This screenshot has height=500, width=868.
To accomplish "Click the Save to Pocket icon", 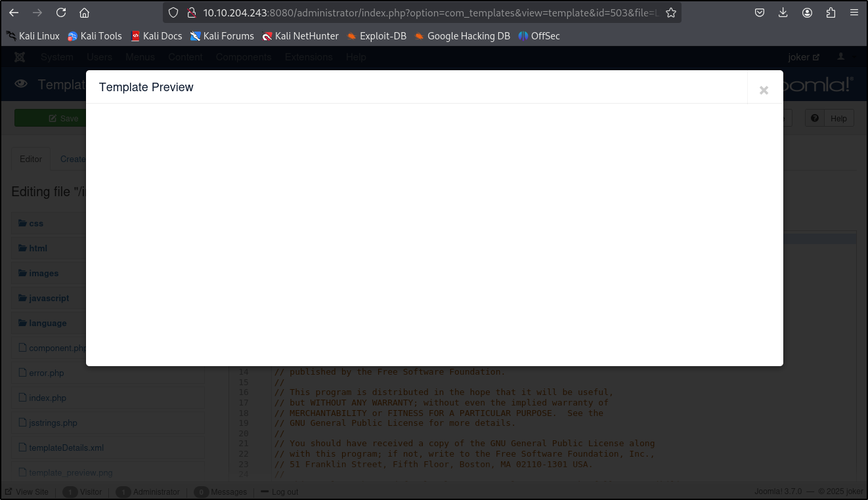I will (x=760, y=12).
